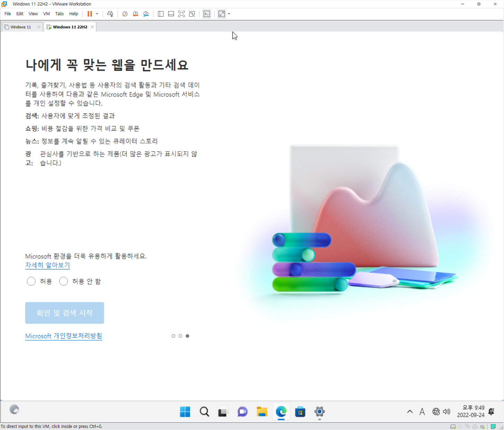
Task: Open the console view icon
Action: (x=207, y=14)
